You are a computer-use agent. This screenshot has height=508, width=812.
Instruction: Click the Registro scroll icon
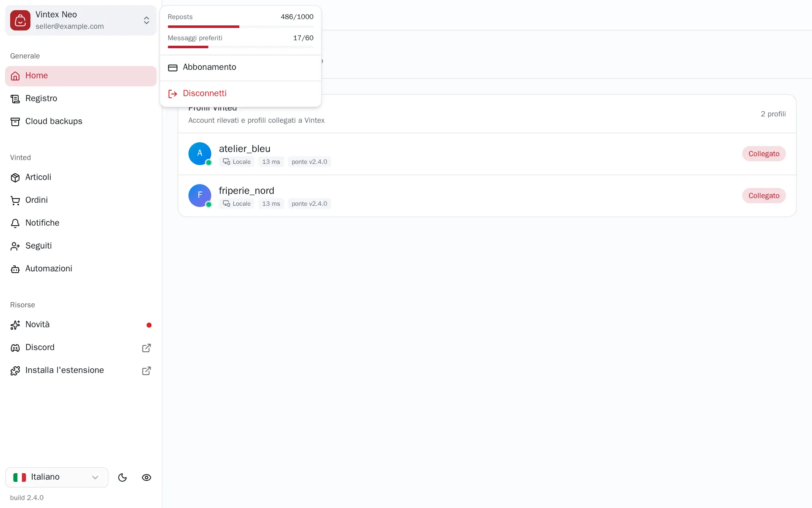point(15,99)
